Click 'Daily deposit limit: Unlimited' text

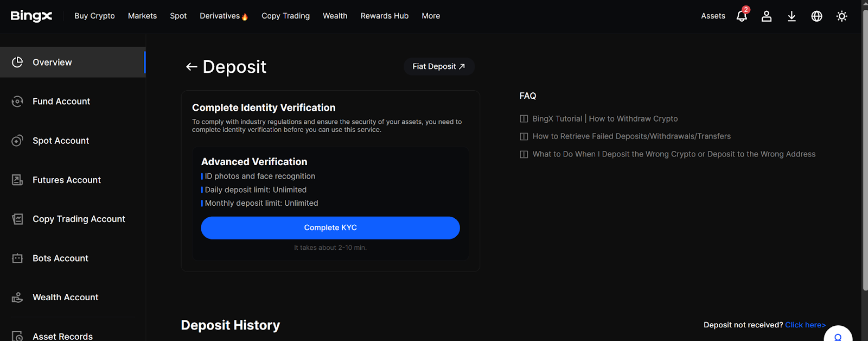point(256,190)
